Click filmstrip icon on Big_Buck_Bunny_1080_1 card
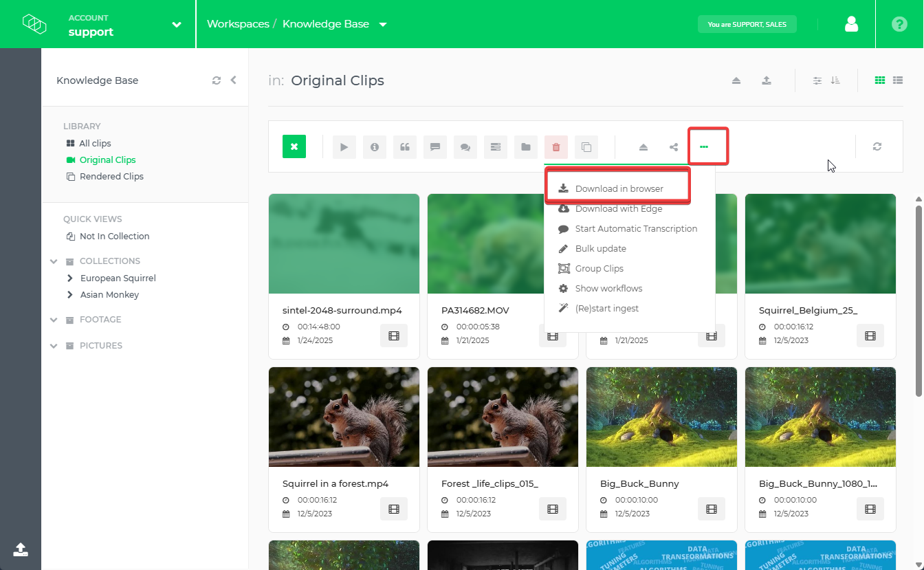This screenshot has height=570, width=924. click(x=870, y=509)
